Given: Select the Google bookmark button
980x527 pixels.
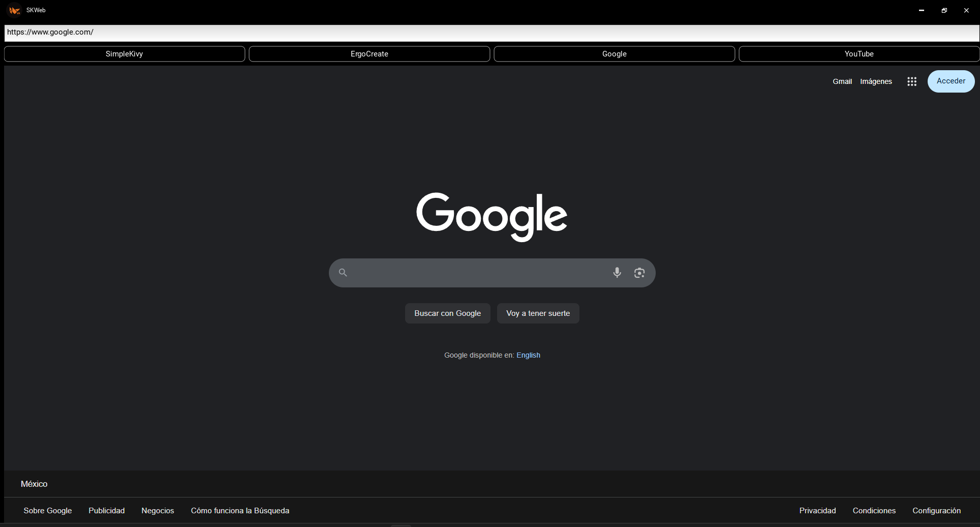Looking at the screenshot, I should (614, 54).
